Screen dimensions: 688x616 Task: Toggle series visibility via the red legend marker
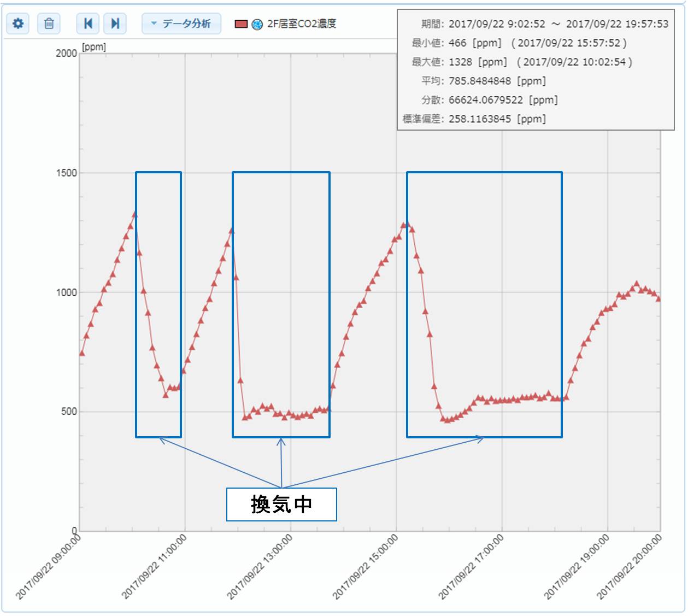coord(240,24)
